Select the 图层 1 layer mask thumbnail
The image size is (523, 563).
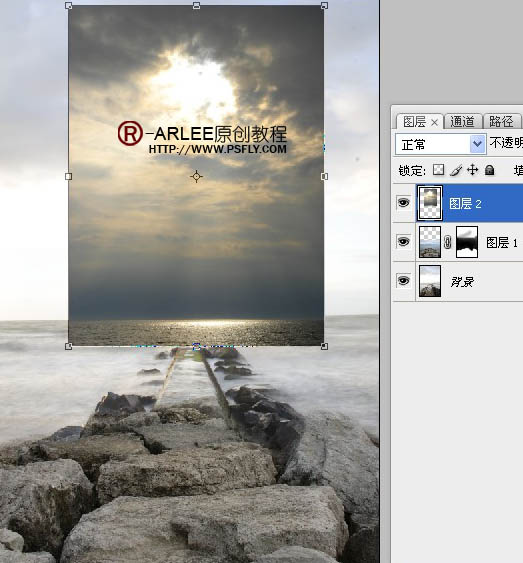click(467, 242)
